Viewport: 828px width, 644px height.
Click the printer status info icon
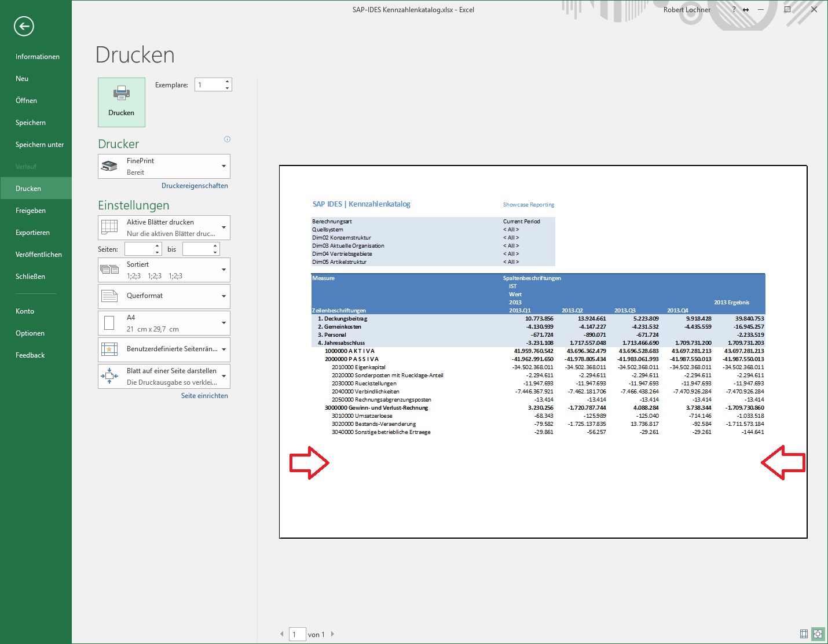(x=228, y=139)
